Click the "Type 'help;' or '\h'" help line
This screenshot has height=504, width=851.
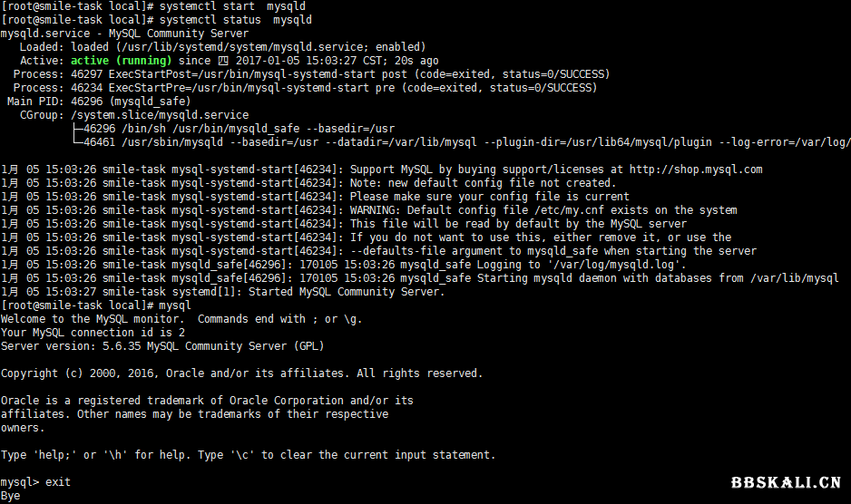click(248, 455)
